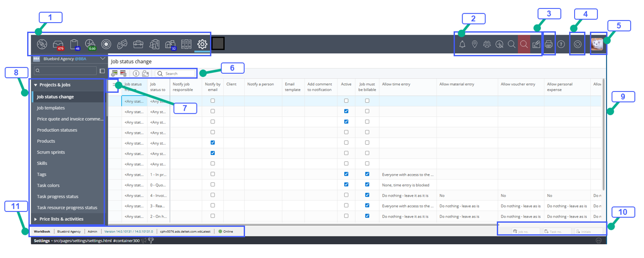This screenshot has height=258, width=644.
Task: Expand the Price lists & activities section
Action: (x=36, y=219)
